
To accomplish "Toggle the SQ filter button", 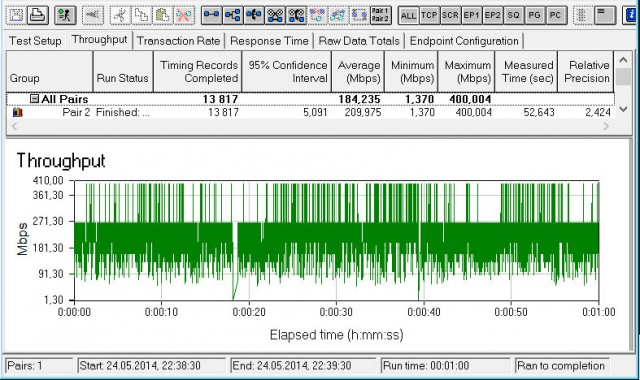I will pos(513,16).
